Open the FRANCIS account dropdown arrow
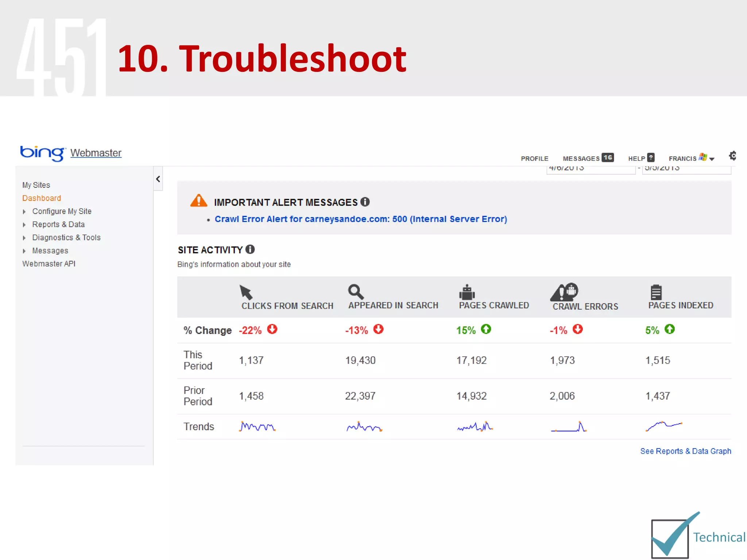747x560 pixels. [x=712, y=159]
